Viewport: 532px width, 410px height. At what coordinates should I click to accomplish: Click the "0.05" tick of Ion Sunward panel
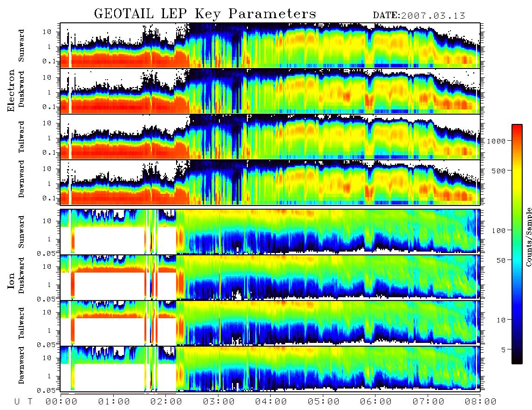tap(46, 253)
